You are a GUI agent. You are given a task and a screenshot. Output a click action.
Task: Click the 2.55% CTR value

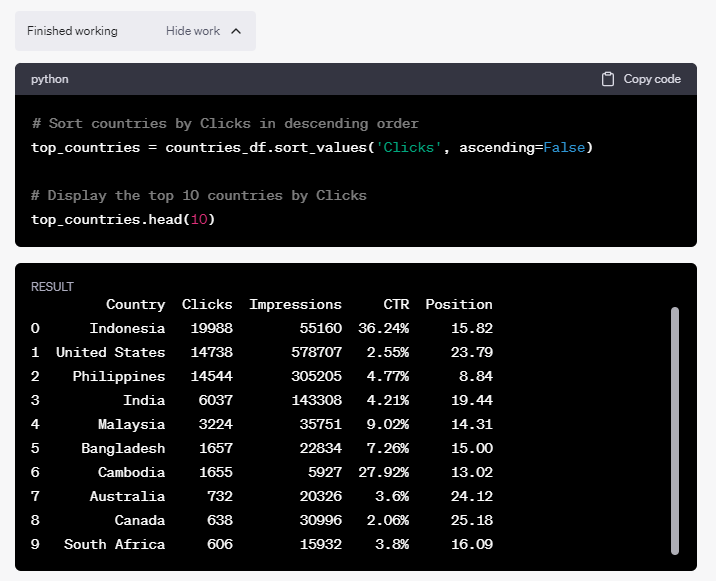(388, 352)
